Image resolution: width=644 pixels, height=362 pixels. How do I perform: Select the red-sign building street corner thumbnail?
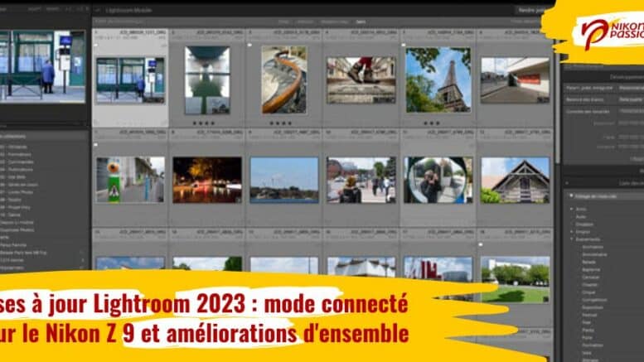click(x=515, y=80)
